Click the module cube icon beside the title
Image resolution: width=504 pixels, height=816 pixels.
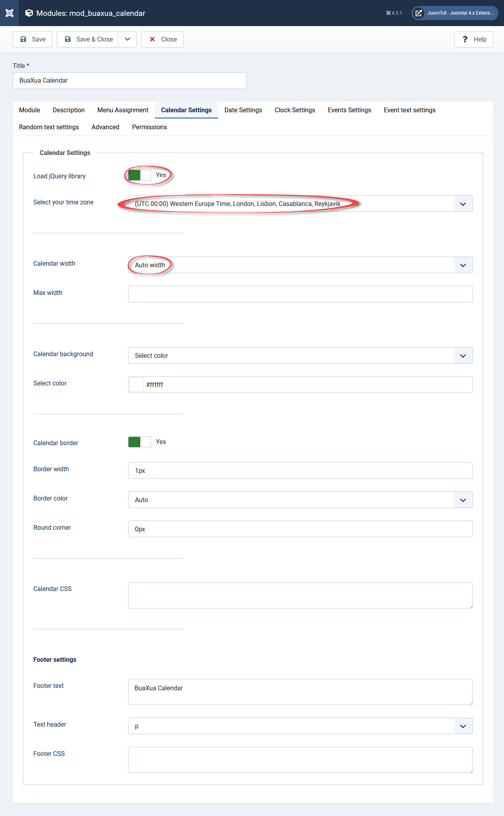point(29,13)
